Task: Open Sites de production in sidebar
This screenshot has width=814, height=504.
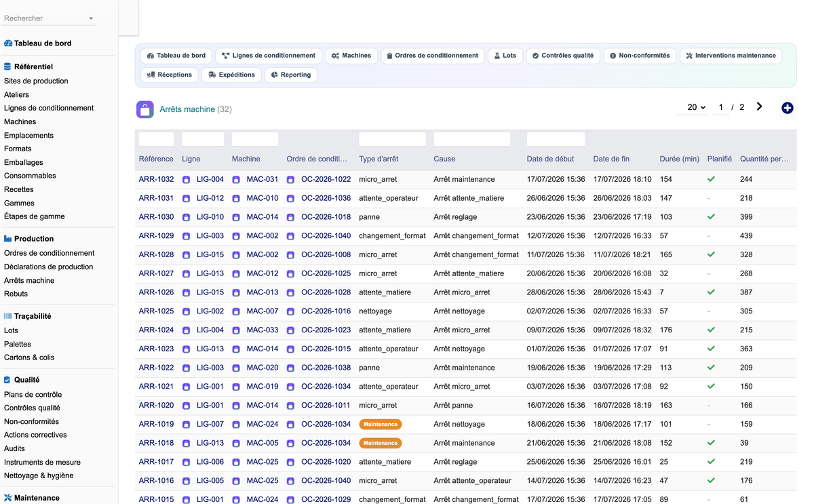Action: (x=36, y=81)
